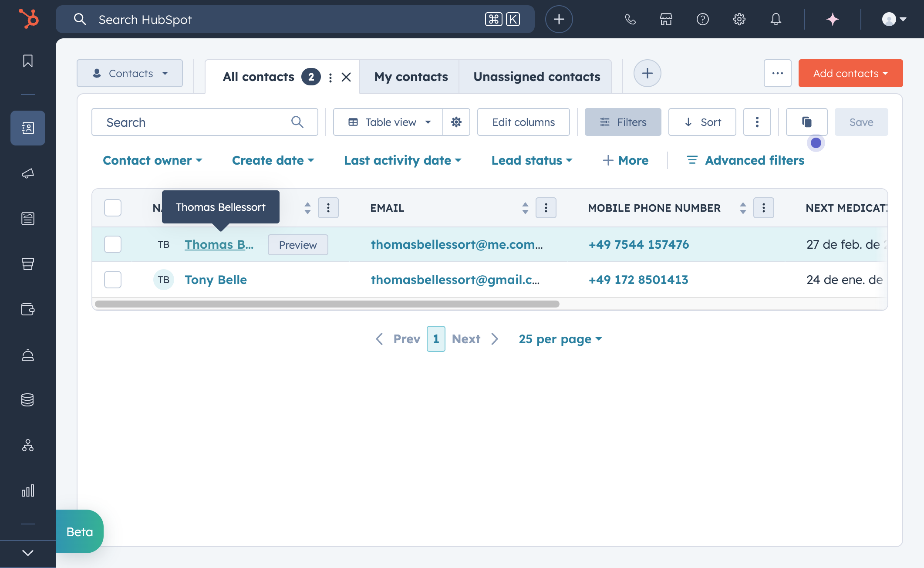Open the Help question mark icon
The image size is (924, 568).
[x=703, y=19]
